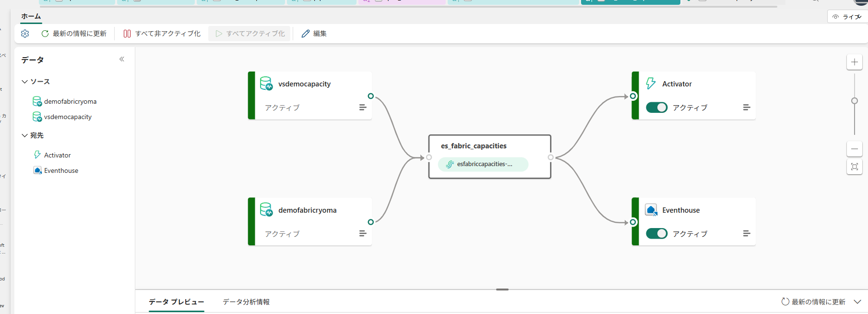Click すべてアクティブ化 to activate all
Image resolution: width=868 pixels, height=314 pixels.
pos(250,34)
